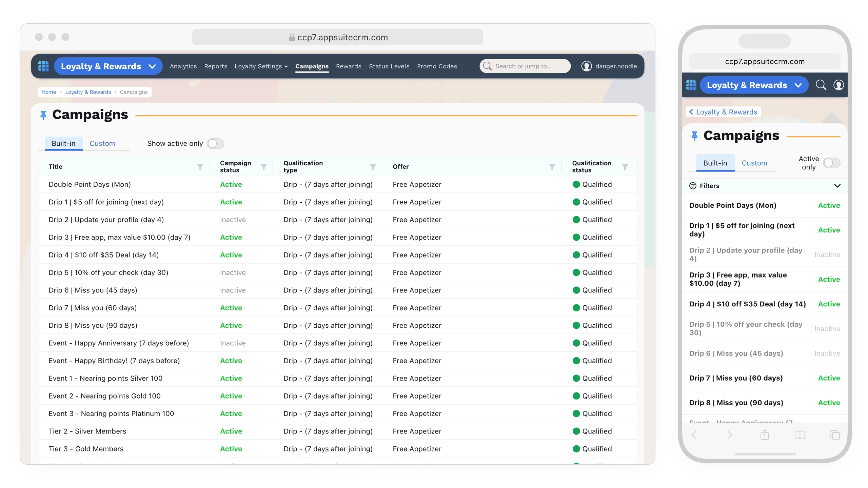Click the pin icon beside desktop Campaigns heading
Screen dimensions: 868x488
click(x=43, y=115)
